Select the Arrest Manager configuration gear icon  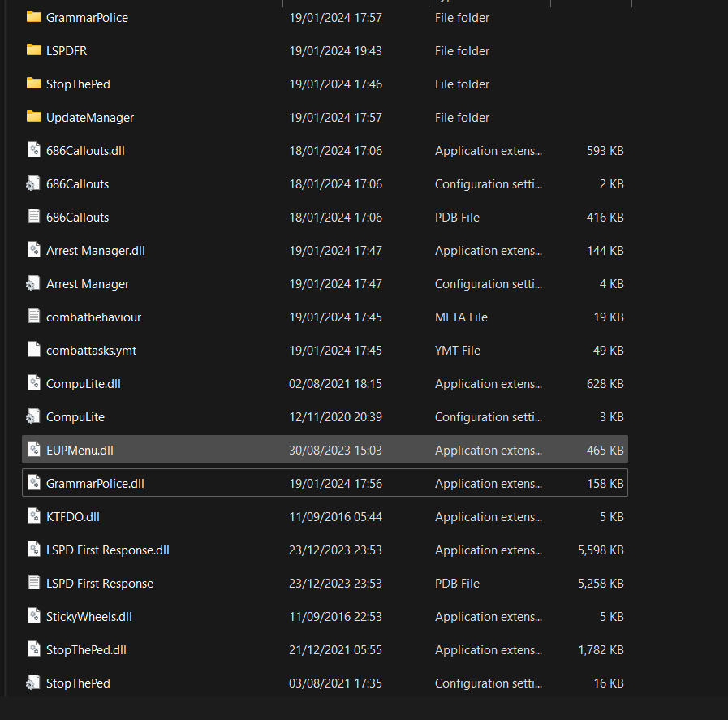click(x=33, y=283)
